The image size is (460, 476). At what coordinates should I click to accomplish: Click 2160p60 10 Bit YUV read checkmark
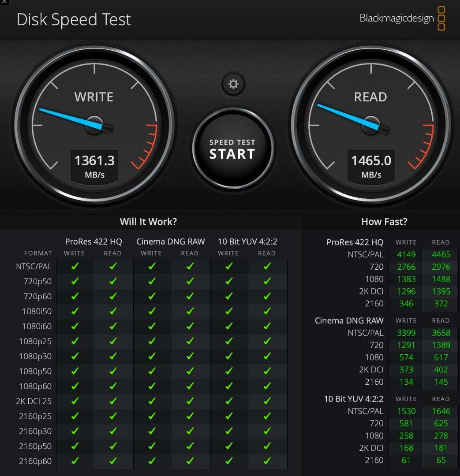click(x=267, y=461)
